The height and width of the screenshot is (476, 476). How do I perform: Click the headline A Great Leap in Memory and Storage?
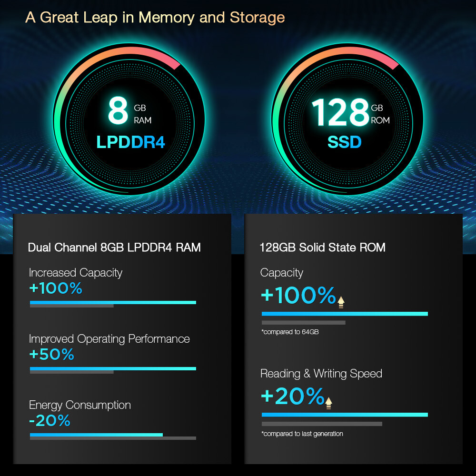pos(155,18)
